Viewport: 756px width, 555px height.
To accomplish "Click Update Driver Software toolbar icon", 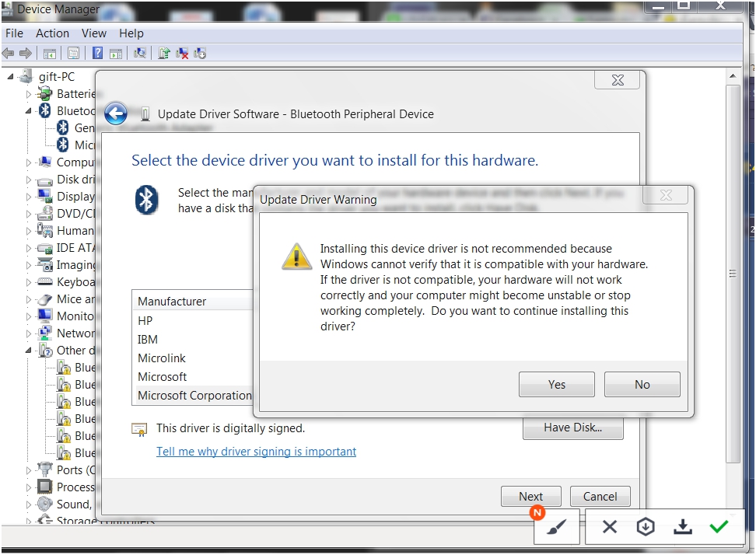I will point(164,53).
